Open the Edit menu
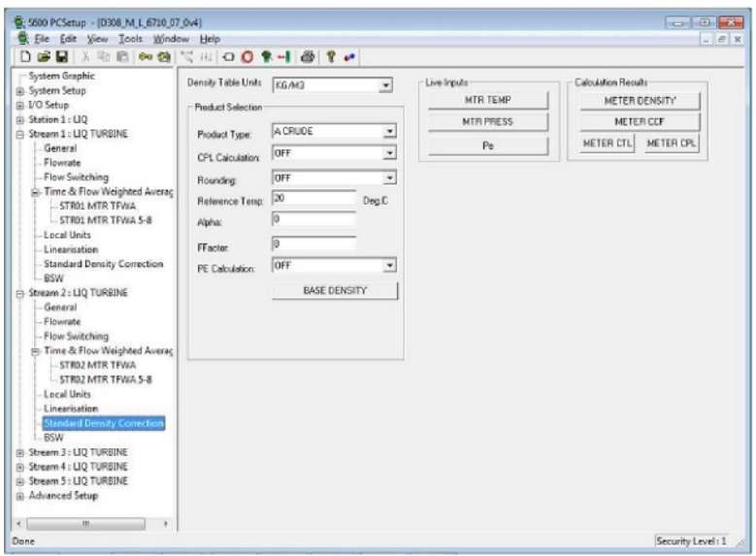Viewport: 756px width, 556px height. pos(69,39)
